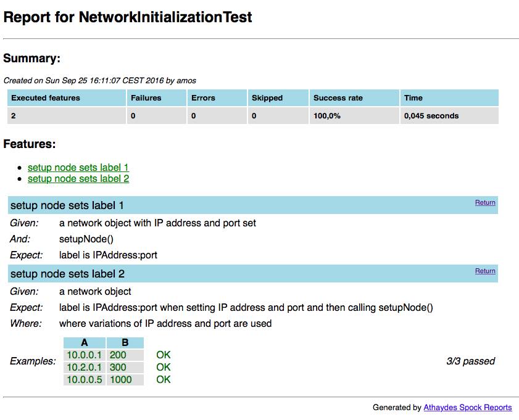Click column A header in Examples table
Image resolution: width=519 pixels, height=420 pixels.
(85, 343)
